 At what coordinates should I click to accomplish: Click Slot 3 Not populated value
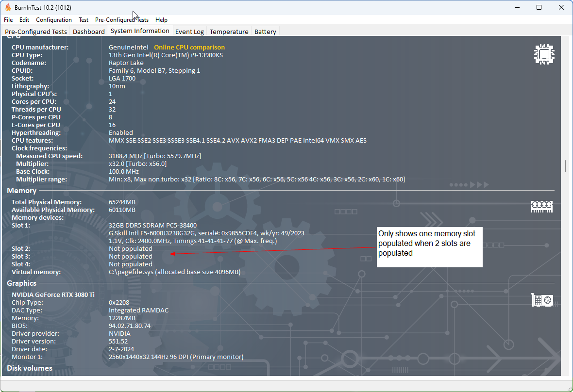pyautogui.click(x=131, y=256)
